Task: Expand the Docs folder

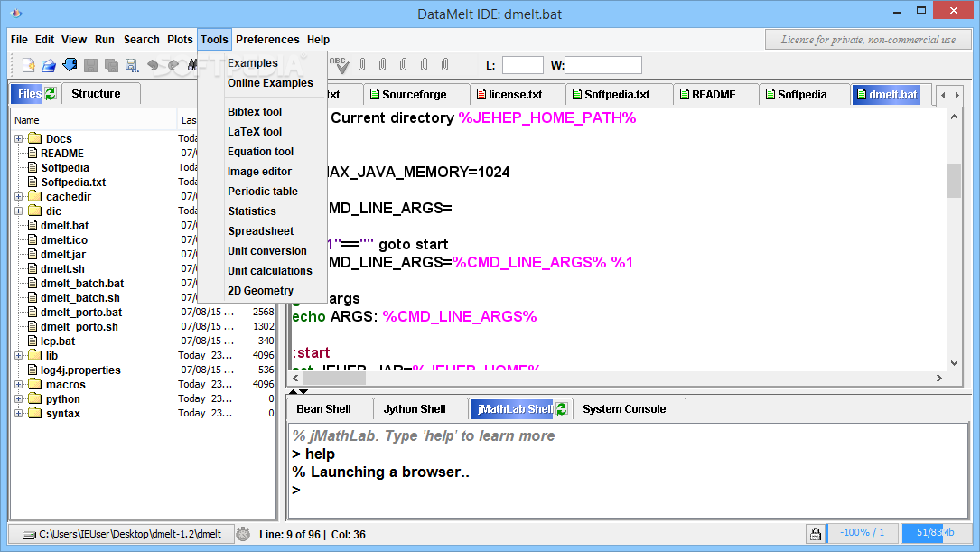Action: pos(19,139)
